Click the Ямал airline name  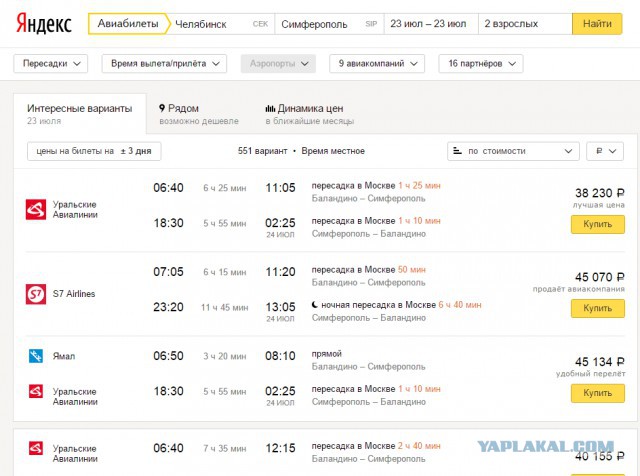pyautogui.click(x=64, y=356)
